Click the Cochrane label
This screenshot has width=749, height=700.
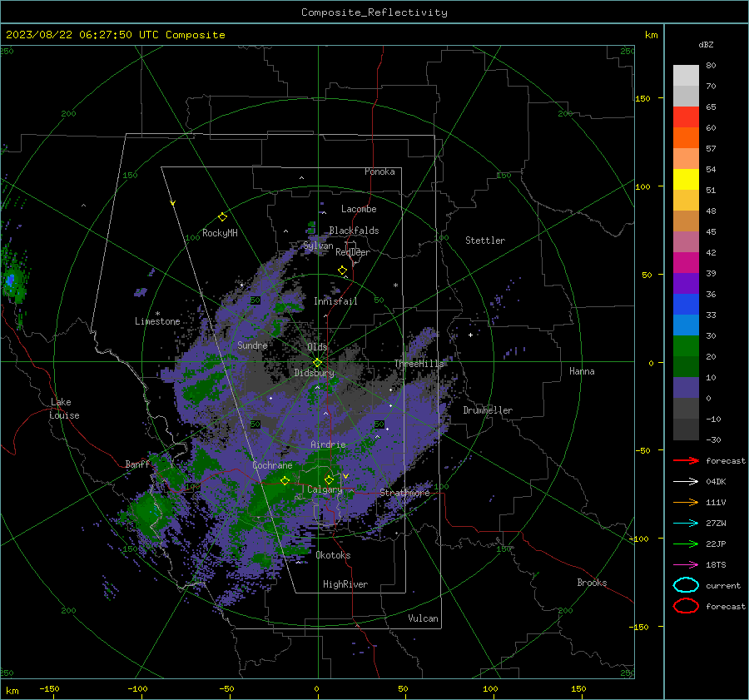(x=272, y=465)
